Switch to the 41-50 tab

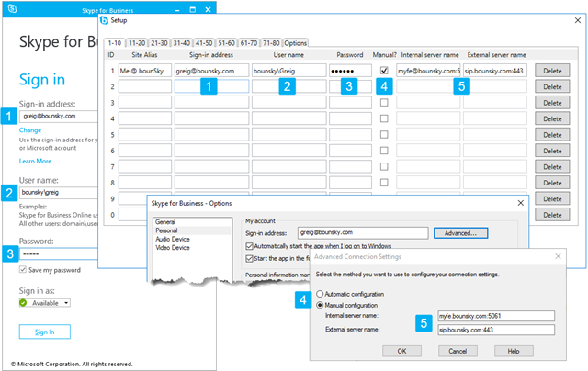click(204, 43)
